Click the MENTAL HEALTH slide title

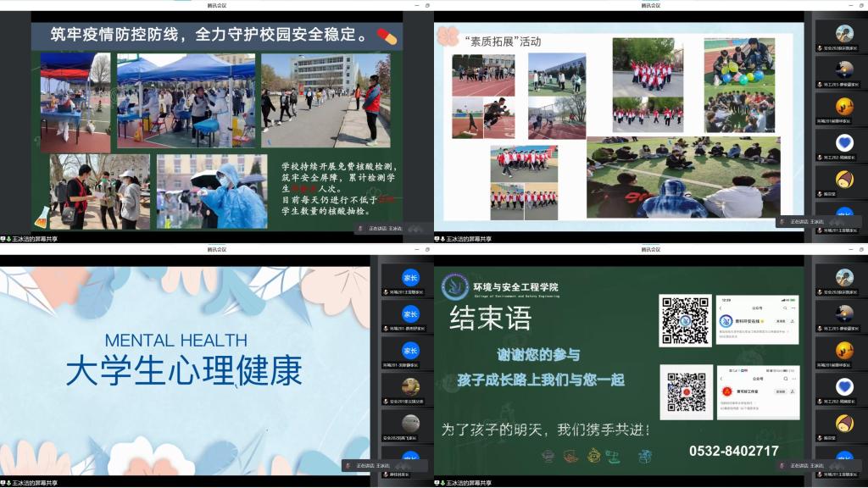(x=176, y=340)
